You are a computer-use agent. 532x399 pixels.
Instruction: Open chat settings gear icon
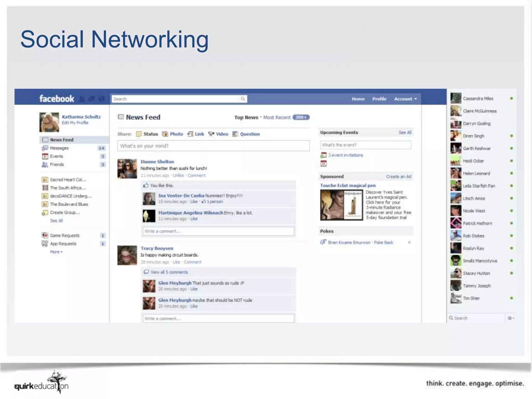point(510,318)
